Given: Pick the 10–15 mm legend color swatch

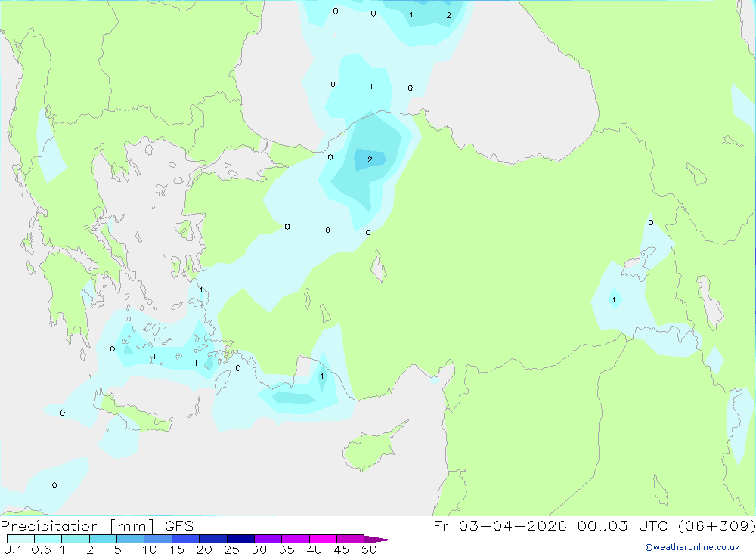Looking at the screenshot, I should point(158,539).
